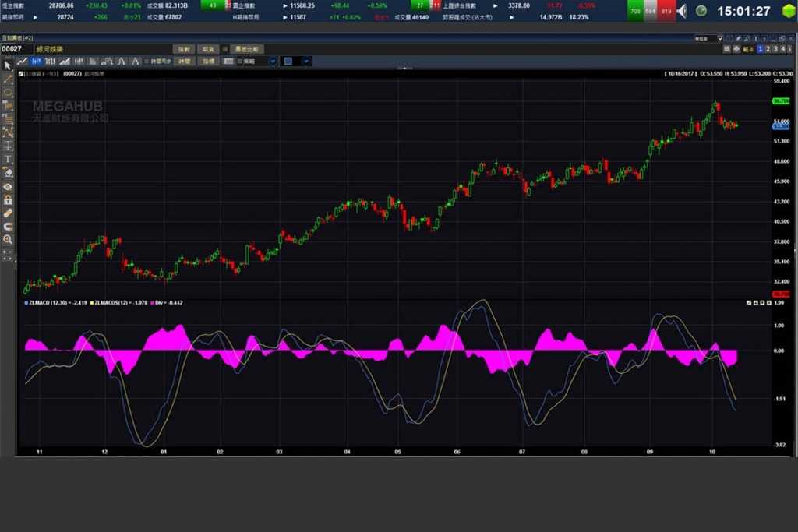Viewport: 798px width, 532px height.
Task: Mute sound with the speaker icon
Action: [682, 11]
